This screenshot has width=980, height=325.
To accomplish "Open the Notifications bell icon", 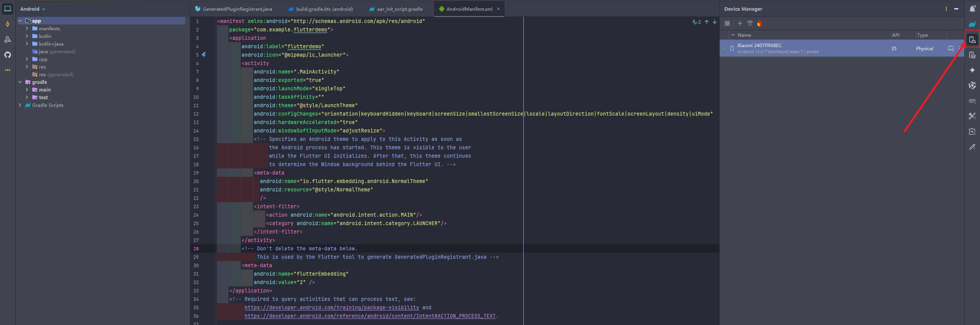I will click(972, 9).
